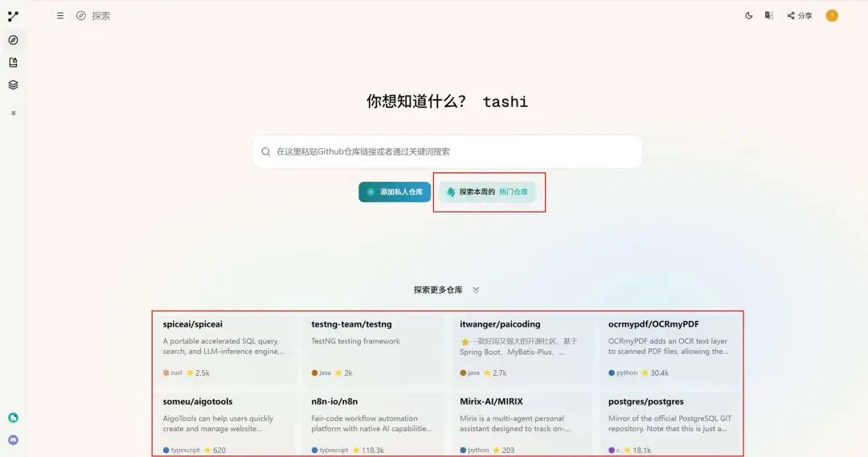The width and height of the screenshot is (868, 457).
Task: Open the itwanger/paicoding repository card
Action: coord(522,348)
